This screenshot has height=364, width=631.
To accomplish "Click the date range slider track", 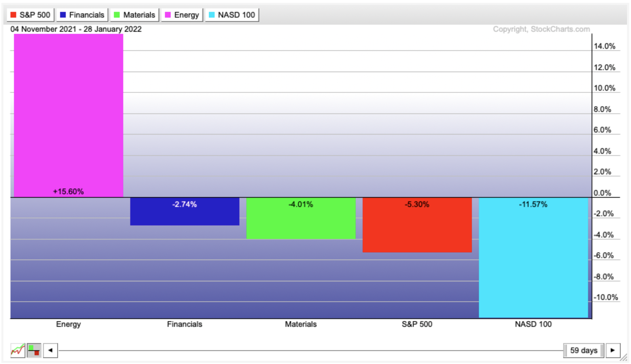I will click(x=311, y=350).
